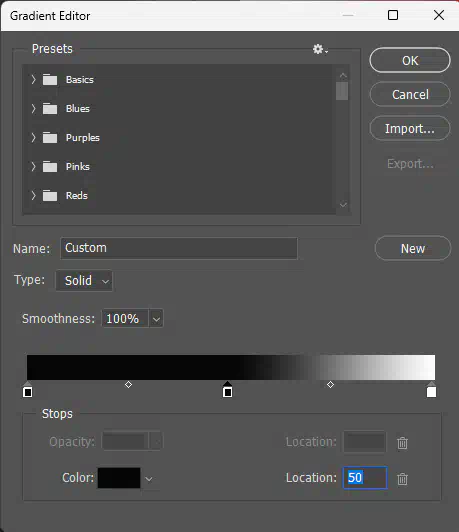Open the gradient Type dropdown
459x532 pixels.
click(84, 281)
